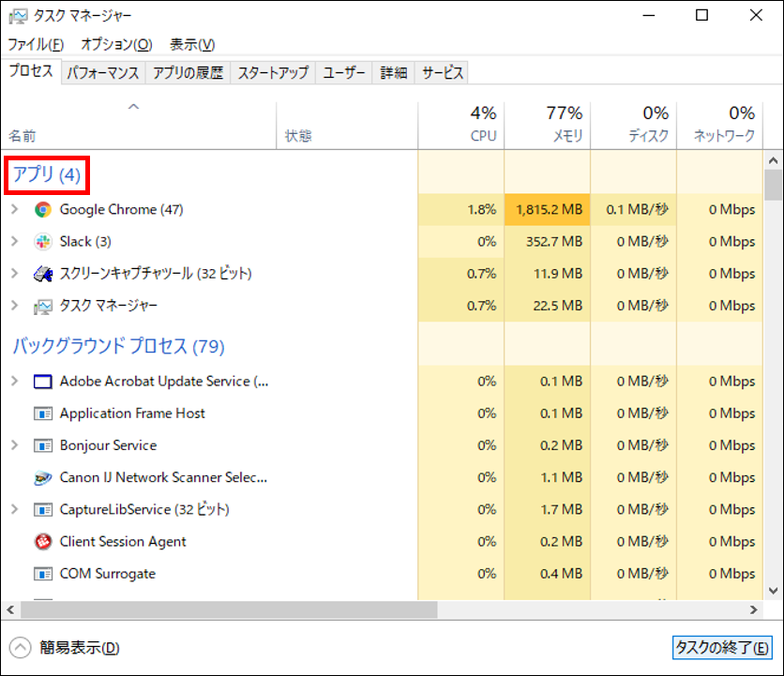Expand the タスク マネージャー process row
The width and height of the screenshot is (784, 676).
(14, 306)
